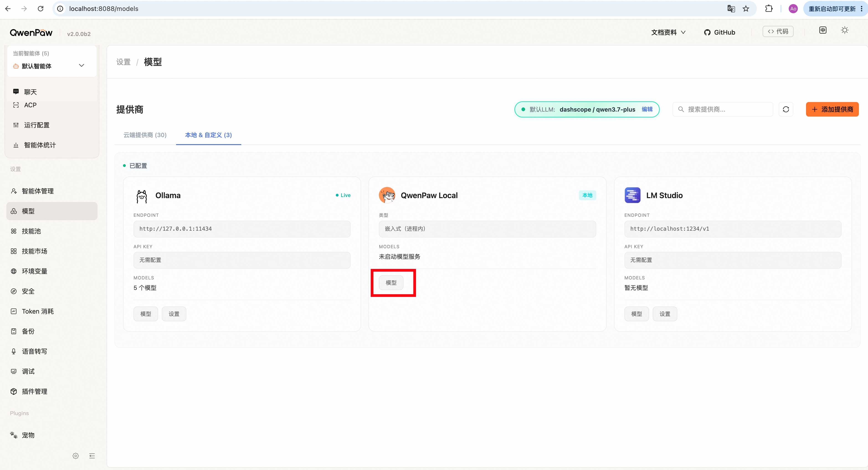View site information icon beside the URL

(x=60, y=9)
